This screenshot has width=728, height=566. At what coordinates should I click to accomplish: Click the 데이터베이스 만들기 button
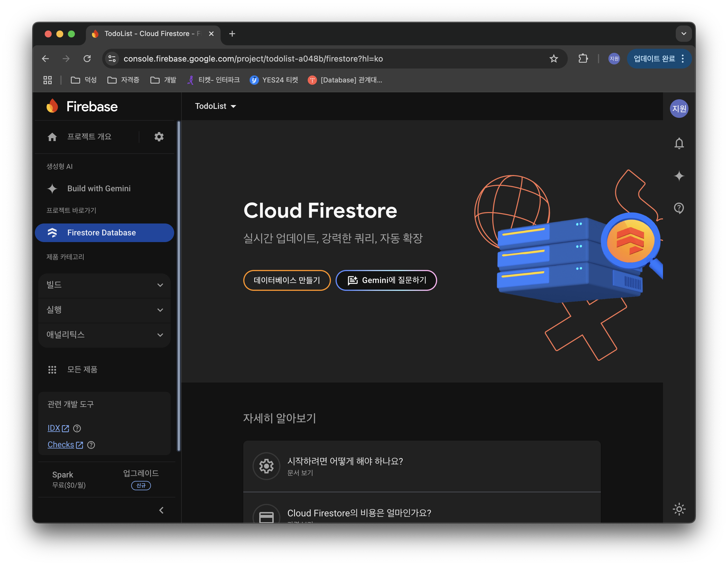287,280
